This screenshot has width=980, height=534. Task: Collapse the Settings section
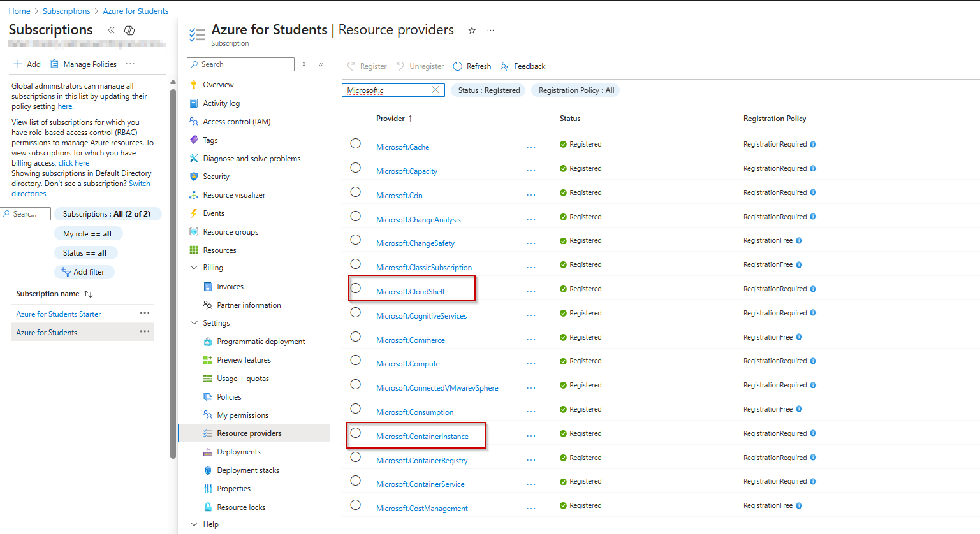(x=194, y=323)
